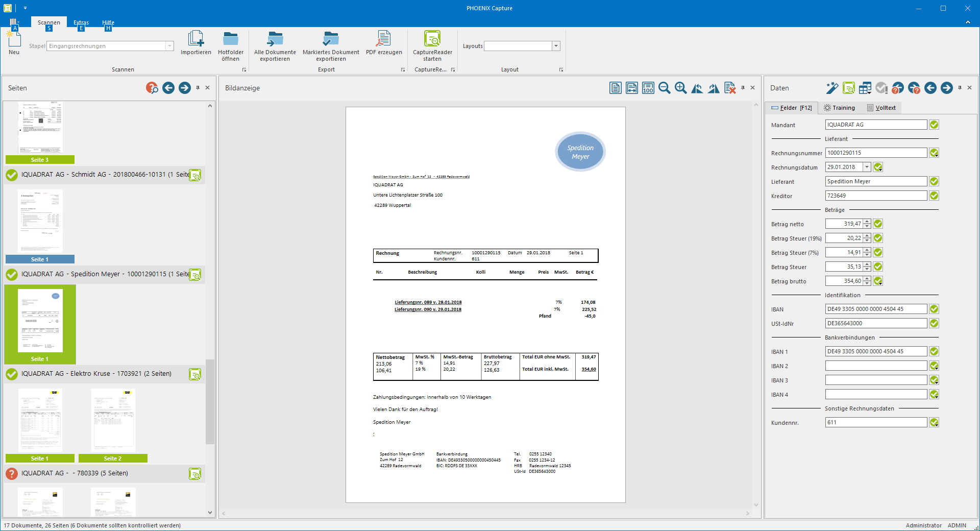Click the Rechnungsnummer input field

click(876, 153)
